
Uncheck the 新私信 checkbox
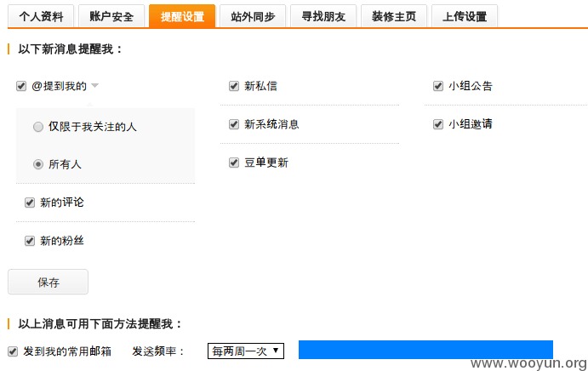click(234, 86)
